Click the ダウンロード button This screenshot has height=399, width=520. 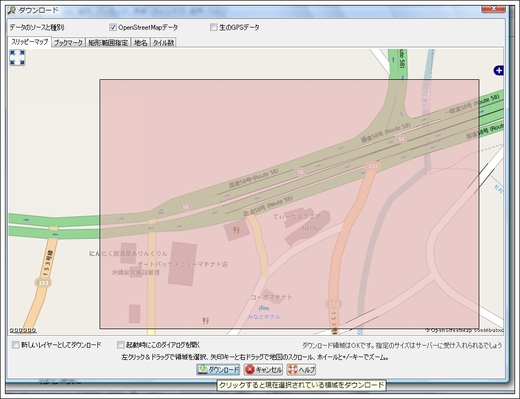point(218,369)
